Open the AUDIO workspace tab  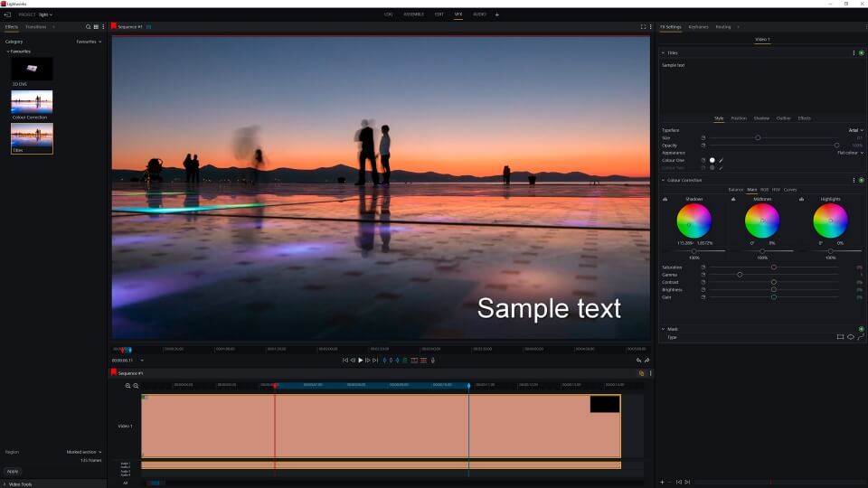[479, 14]
